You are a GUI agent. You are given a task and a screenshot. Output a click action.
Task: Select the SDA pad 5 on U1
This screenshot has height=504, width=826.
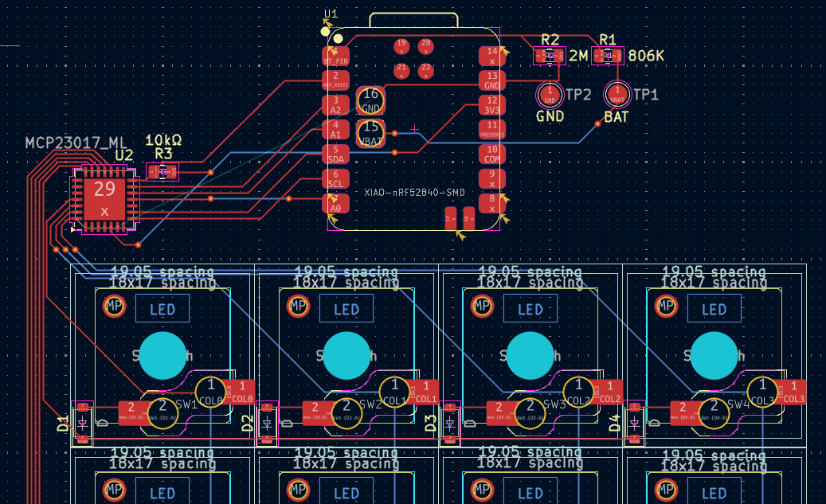(x=335, y=154)
